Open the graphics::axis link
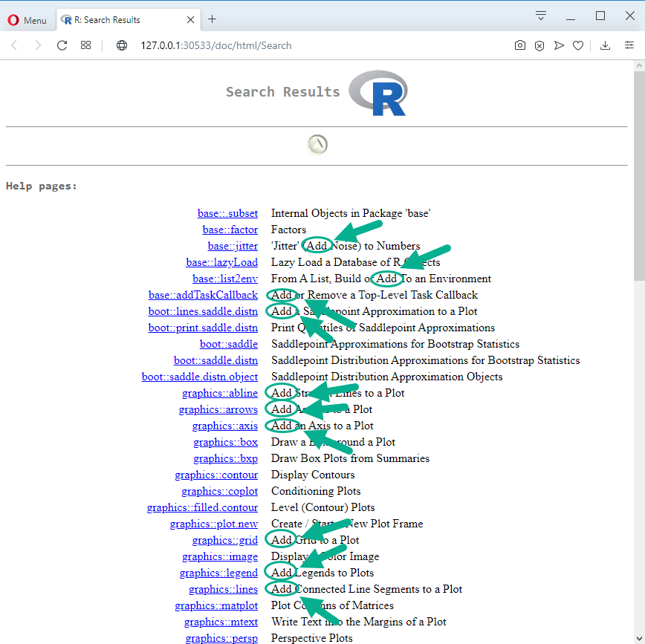Viewport: 645px width, 644px height. point(225,426)
